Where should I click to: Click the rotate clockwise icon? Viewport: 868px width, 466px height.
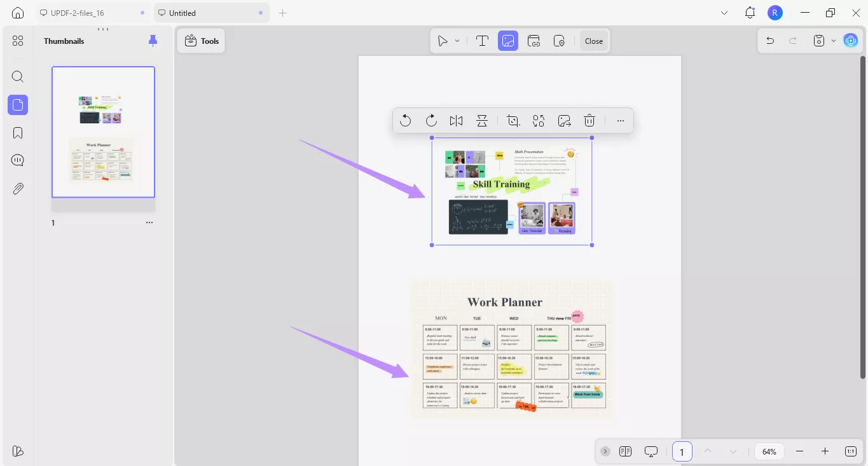(x=431, y=121)
